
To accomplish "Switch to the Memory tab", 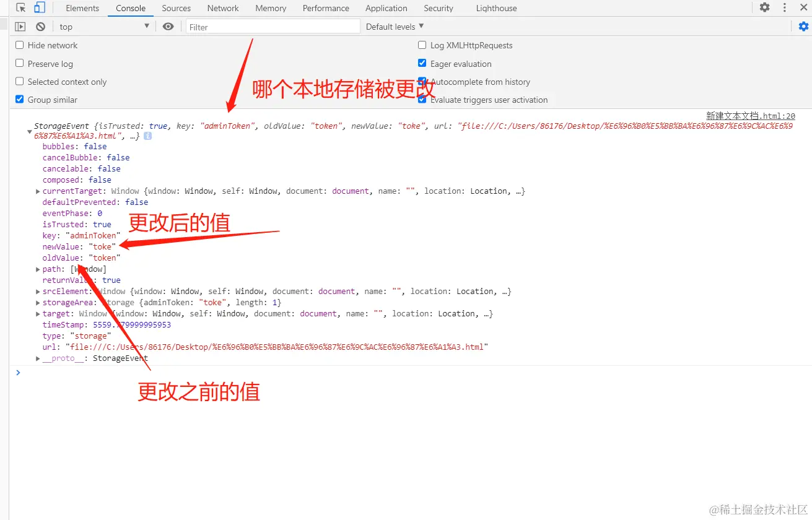I will [x=271, y=8].
